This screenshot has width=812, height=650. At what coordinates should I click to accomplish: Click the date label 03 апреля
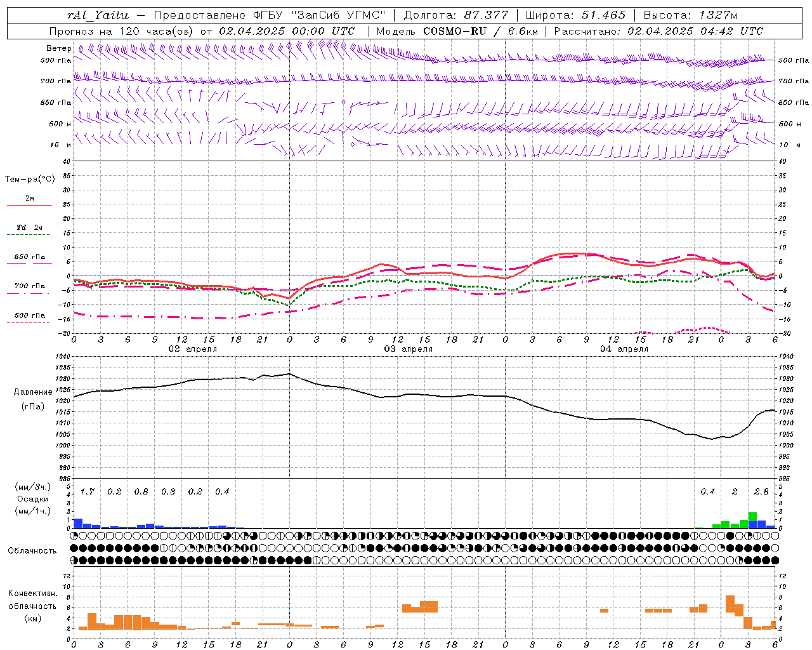coord(409,348)
